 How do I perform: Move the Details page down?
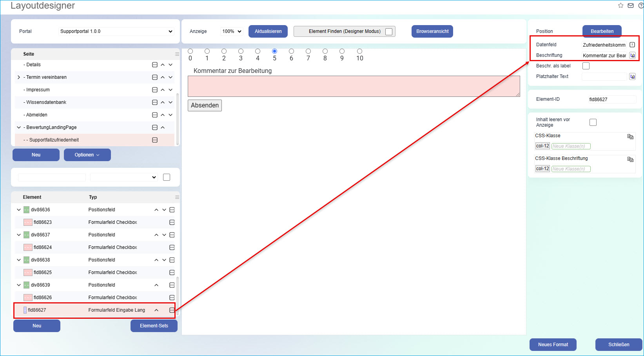[171, 65]
